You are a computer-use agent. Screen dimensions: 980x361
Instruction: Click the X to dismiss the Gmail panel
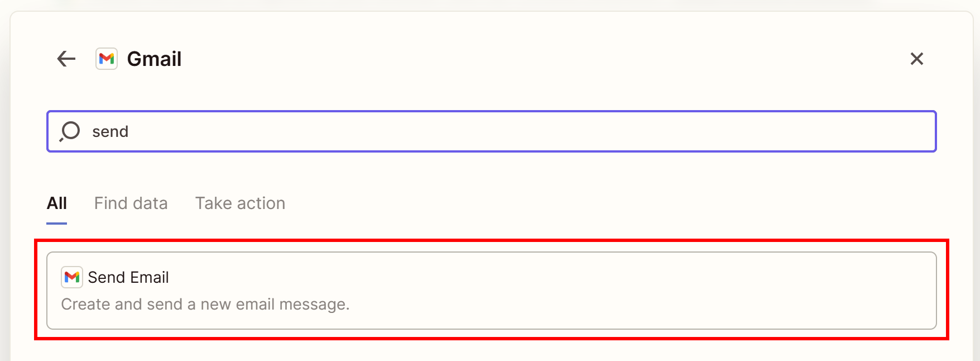[917, 59]
